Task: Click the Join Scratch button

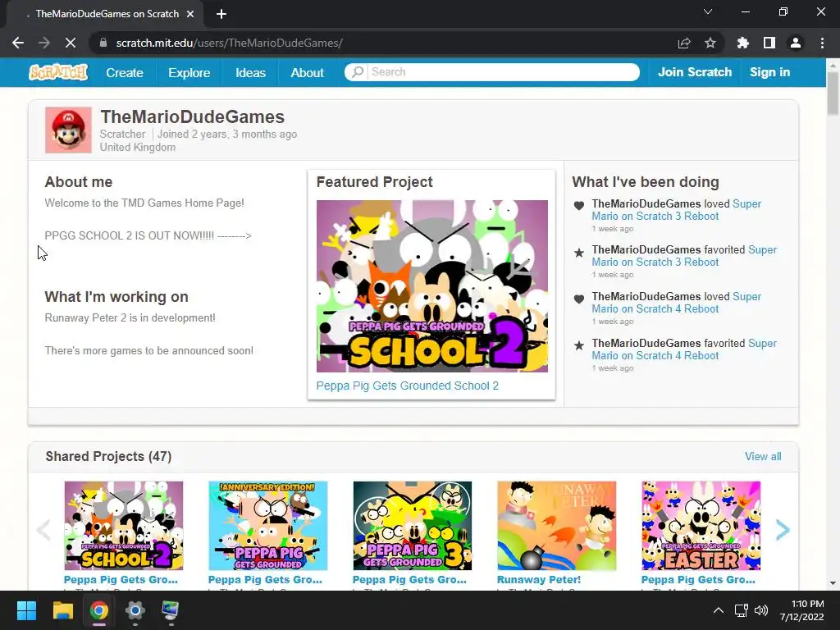Action: (x=694, y=72)
